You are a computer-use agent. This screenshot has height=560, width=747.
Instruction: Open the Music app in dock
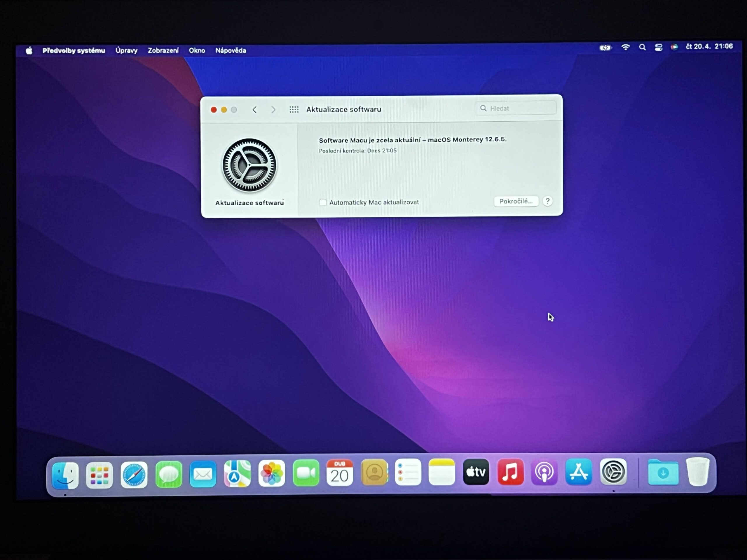pos(510,473)
